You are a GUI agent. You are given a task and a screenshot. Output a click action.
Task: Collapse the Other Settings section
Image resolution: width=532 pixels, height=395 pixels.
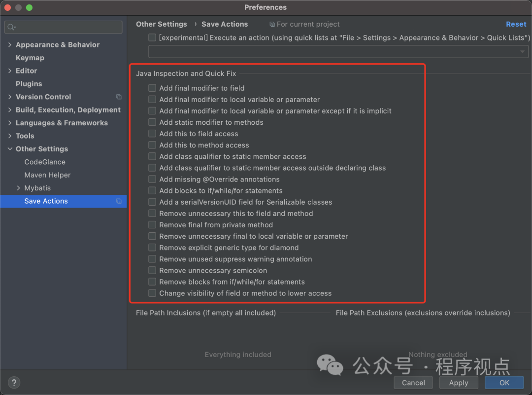click(10, 149)
